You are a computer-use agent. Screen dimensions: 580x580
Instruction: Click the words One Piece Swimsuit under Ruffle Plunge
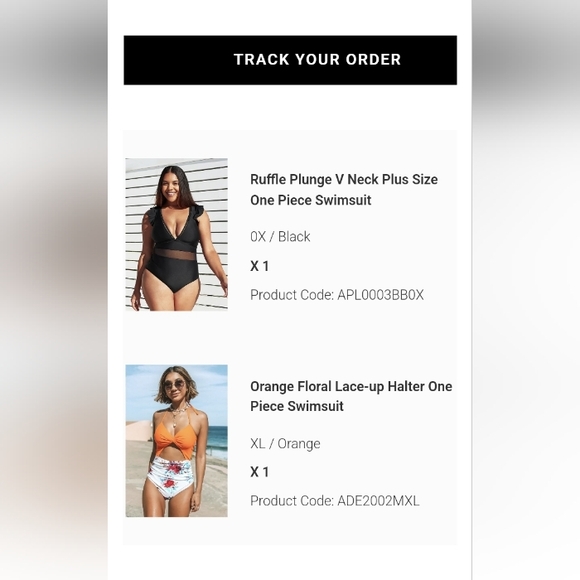click(x=311, y=200)
